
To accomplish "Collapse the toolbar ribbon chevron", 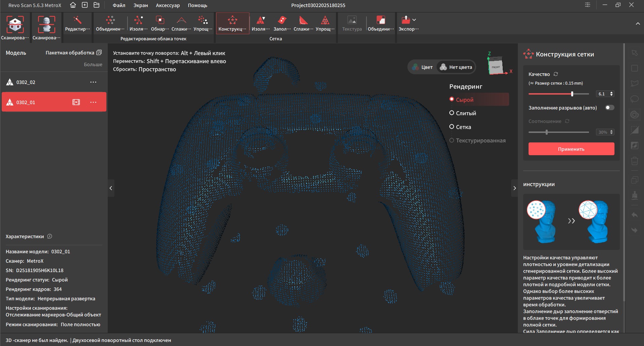I will pos(638,24).
